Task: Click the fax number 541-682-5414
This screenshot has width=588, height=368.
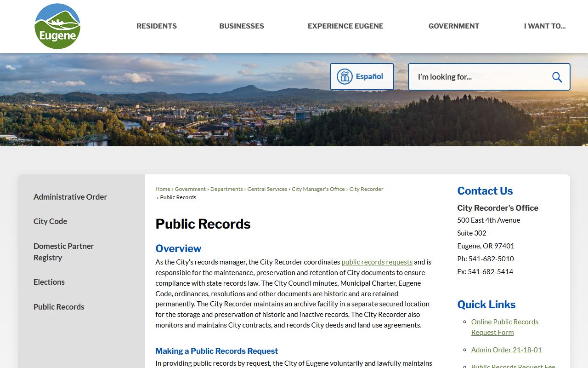Action: [x=491, y=272]
